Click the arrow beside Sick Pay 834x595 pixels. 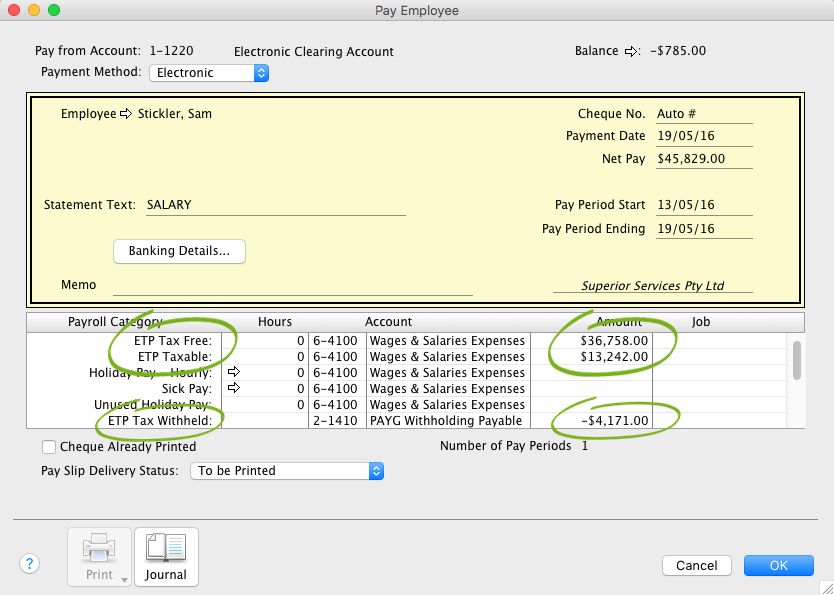click(234, 389)
